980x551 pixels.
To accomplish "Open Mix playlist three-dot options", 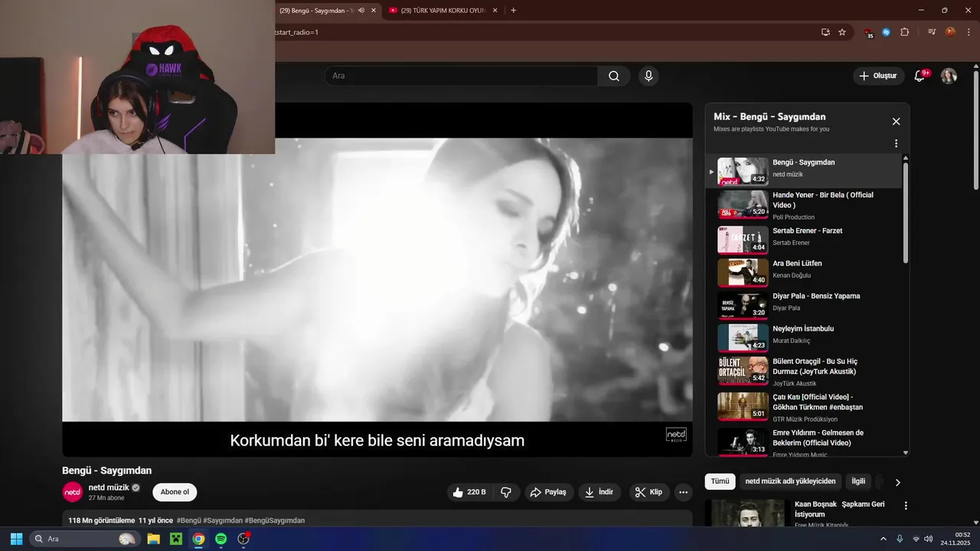I will point(896,143).
